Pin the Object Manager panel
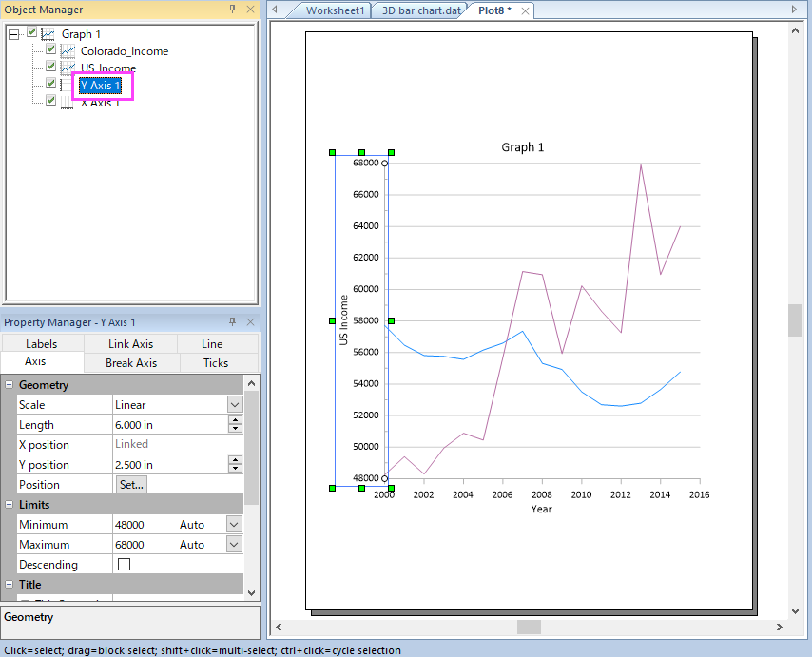 tap(233, 9)
